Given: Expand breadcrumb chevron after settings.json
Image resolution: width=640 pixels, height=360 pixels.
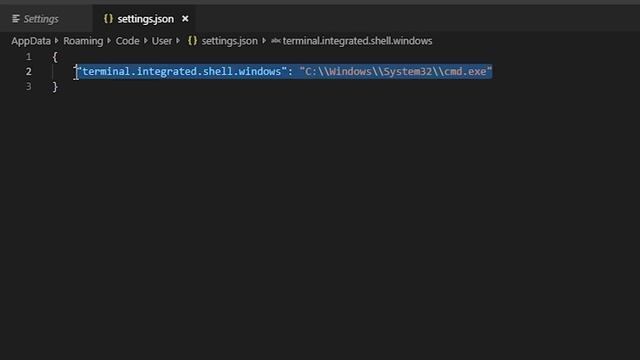Looking at the screenshot, I should coord(264,41).
